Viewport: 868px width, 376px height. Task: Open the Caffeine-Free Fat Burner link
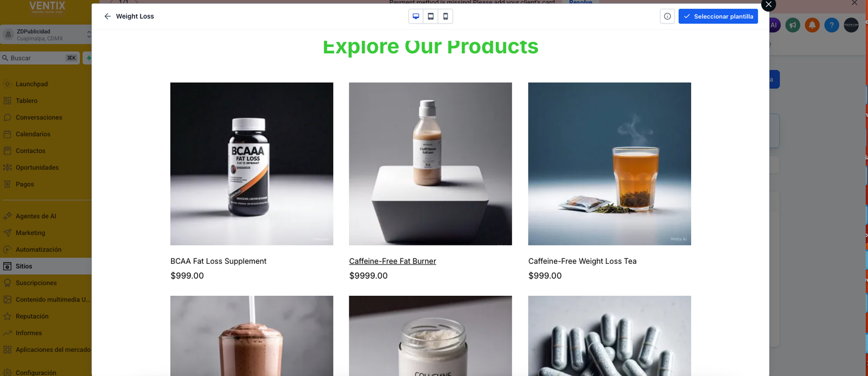393,261
